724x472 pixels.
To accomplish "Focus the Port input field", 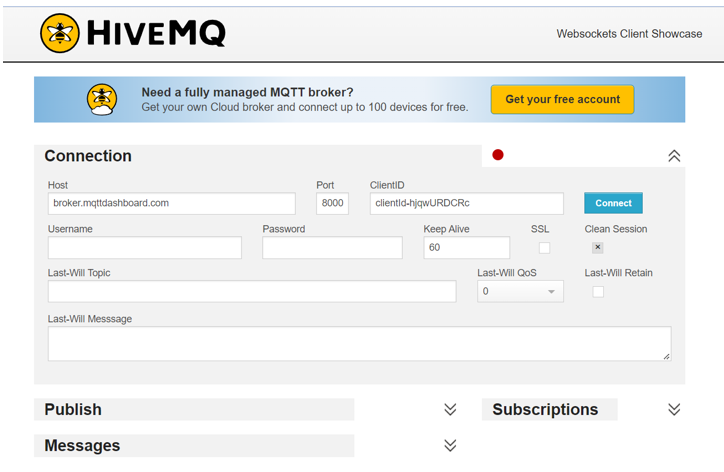I will (x=332, y=203).
